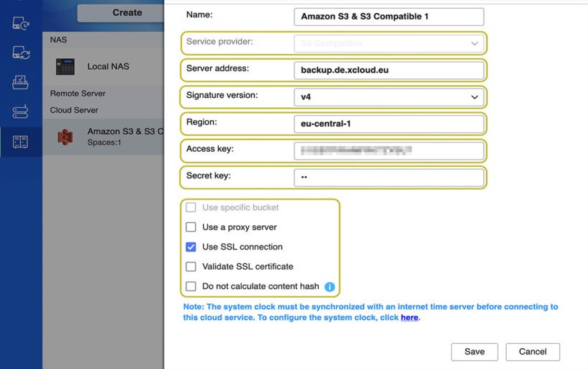Screen dimensions: 588x369
Task: Select Remote Server section
Action: point(78,94)
